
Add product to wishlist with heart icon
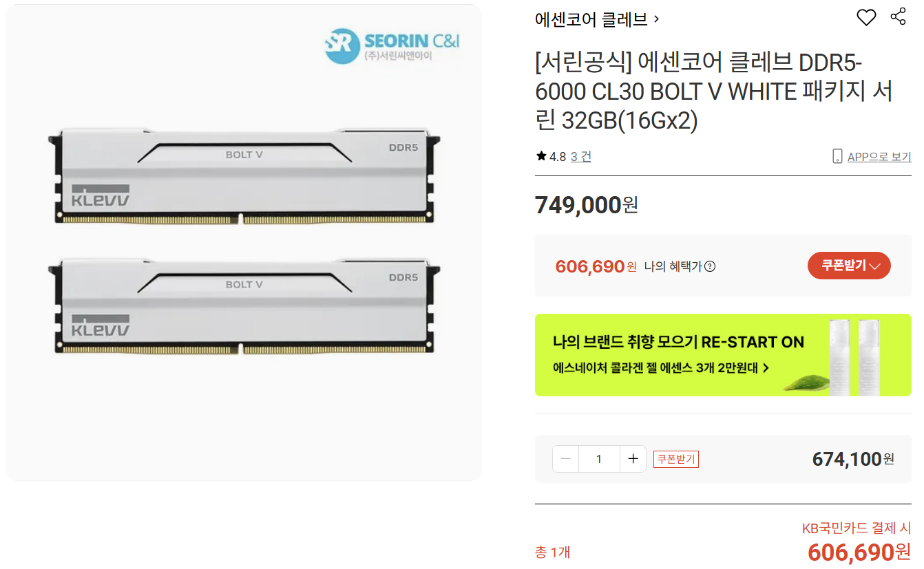[x=866, y=18]
